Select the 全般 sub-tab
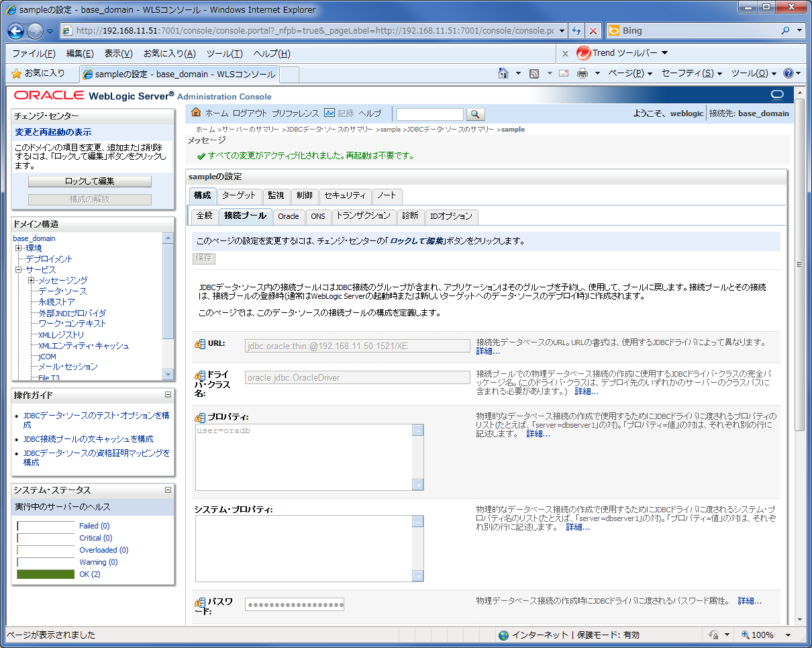The width and height of the screenshot is (812, 648). [x=204, y=216]
